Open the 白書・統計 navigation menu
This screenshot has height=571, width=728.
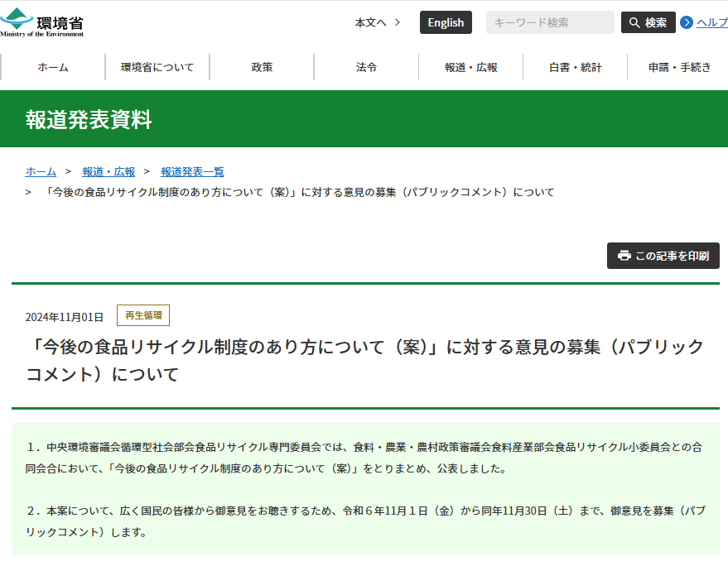(575, 66)
